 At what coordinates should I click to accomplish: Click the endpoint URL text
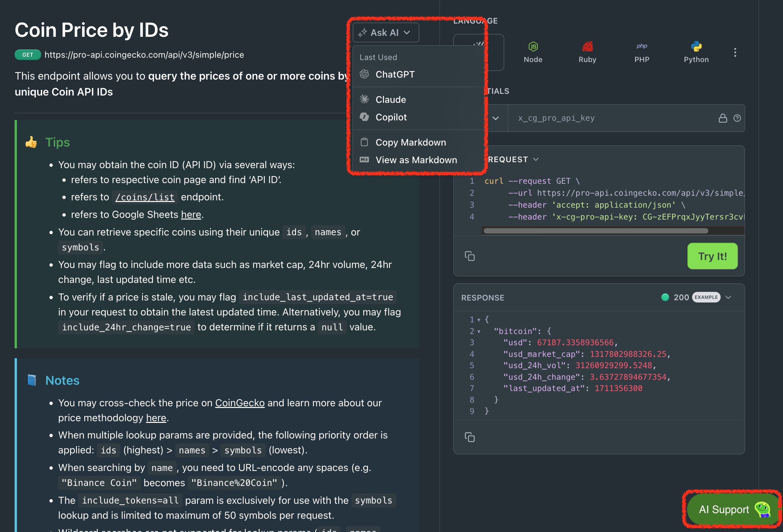pyautogui.click(x=144, y=54)
